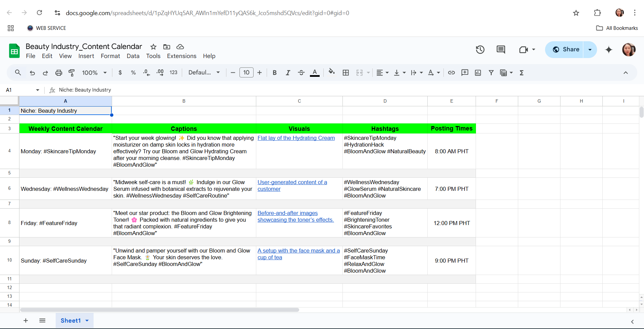Click the formula bar text
The image size is (644, 329).
85,90
